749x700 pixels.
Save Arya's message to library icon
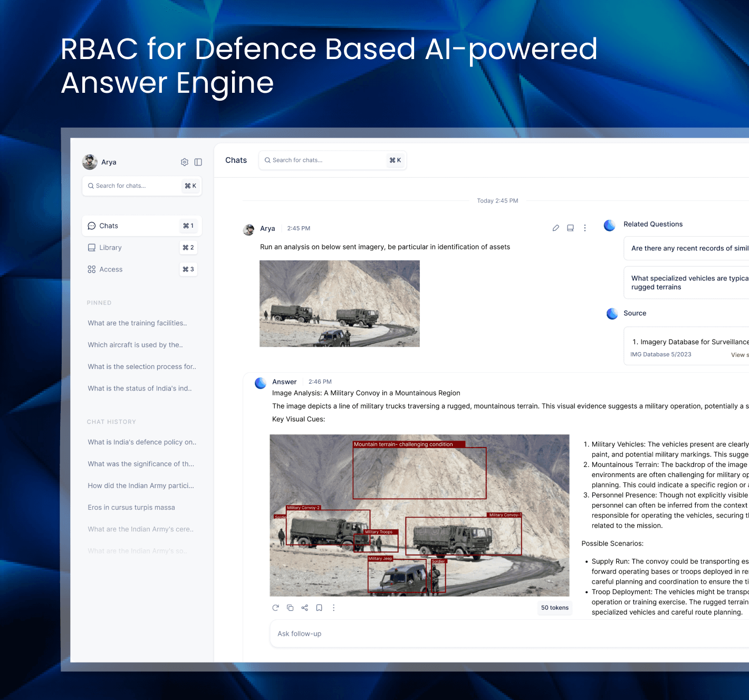pos(570,228)
